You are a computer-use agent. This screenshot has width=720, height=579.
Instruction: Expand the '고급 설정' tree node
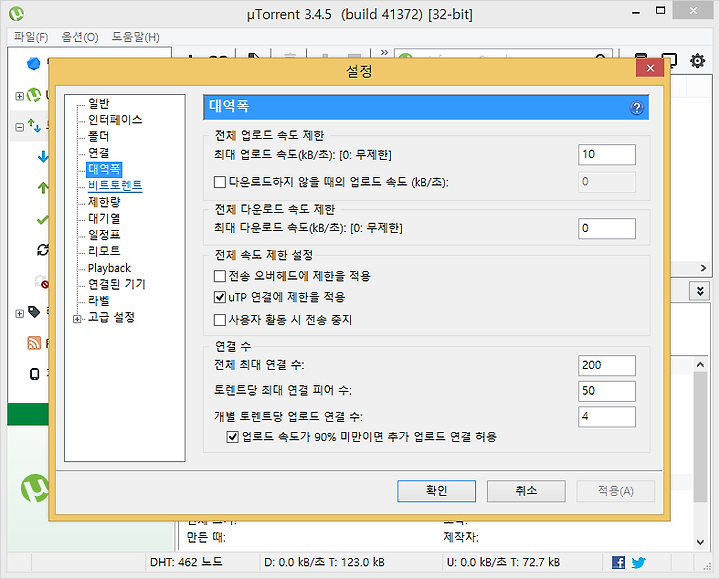(77, 319)
